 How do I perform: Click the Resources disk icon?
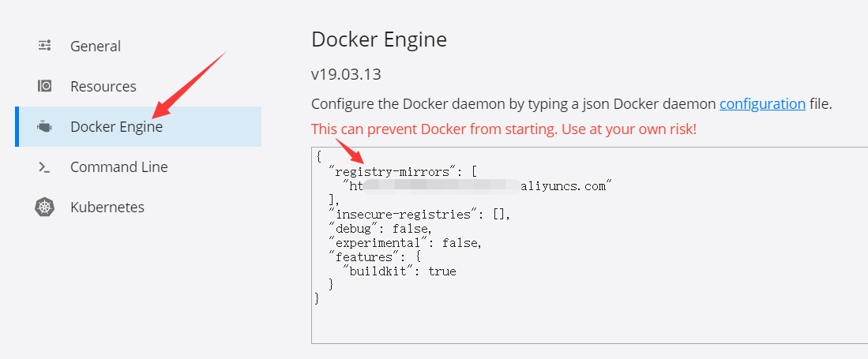[45, 86]
